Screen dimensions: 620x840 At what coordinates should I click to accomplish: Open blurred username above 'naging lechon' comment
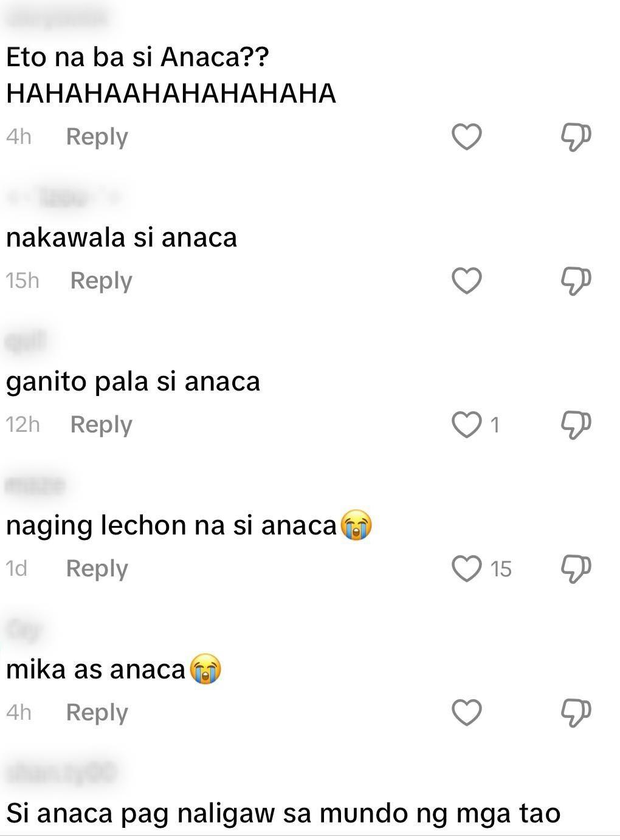coord(35,485)
